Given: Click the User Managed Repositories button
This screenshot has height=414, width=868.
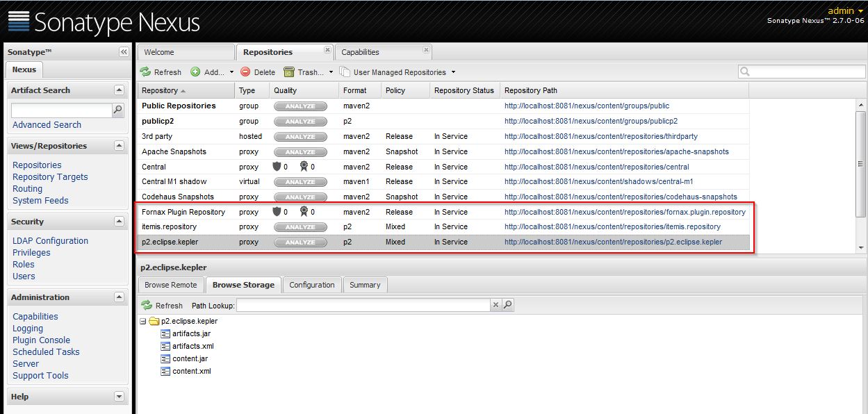Looking at the screenshot, I should 393,72.
